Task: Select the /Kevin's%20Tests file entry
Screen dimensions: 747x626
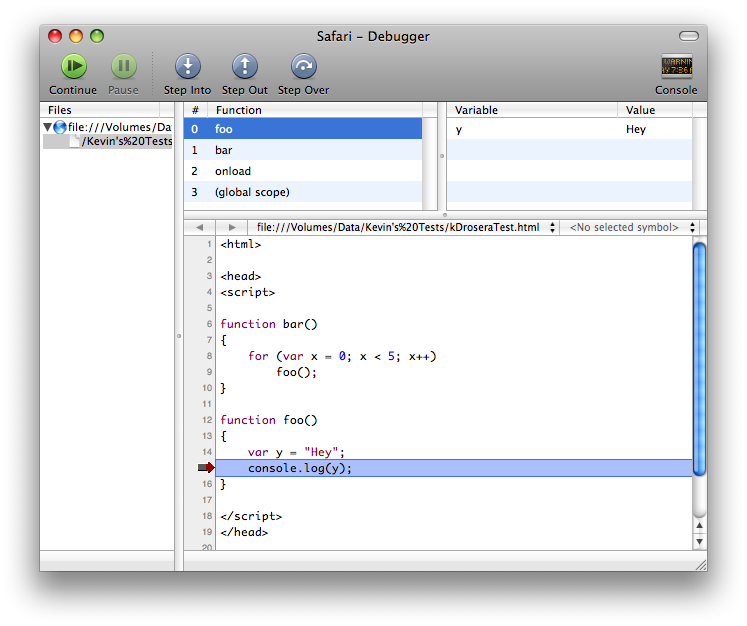Action: click(108, 141)
